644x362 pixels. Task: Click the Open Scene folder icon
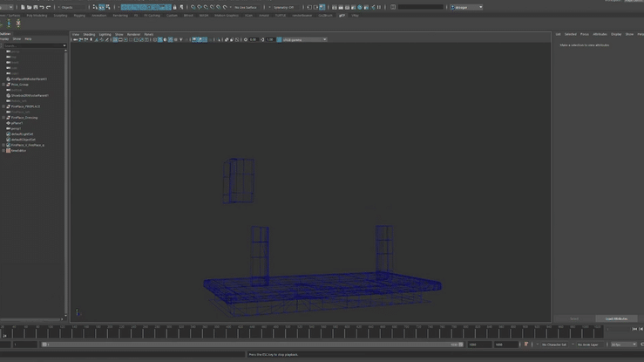[29, 7]
